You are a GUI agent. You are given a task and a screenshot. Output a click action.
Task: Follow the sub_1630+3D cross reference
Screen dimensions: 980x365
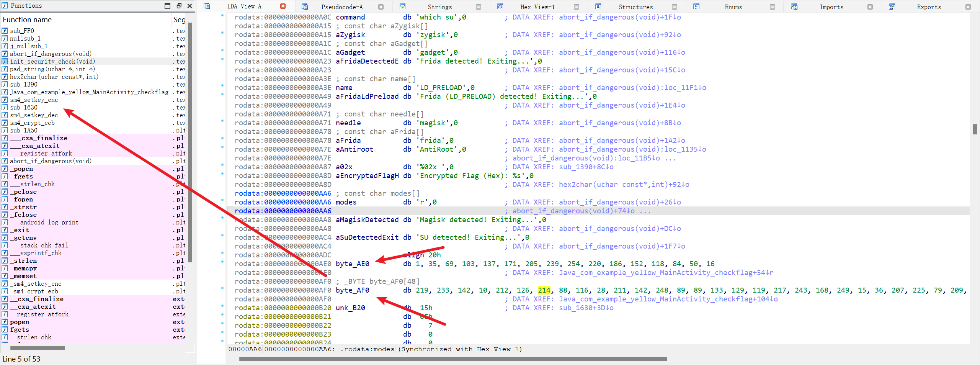click(x=586, y=308)
